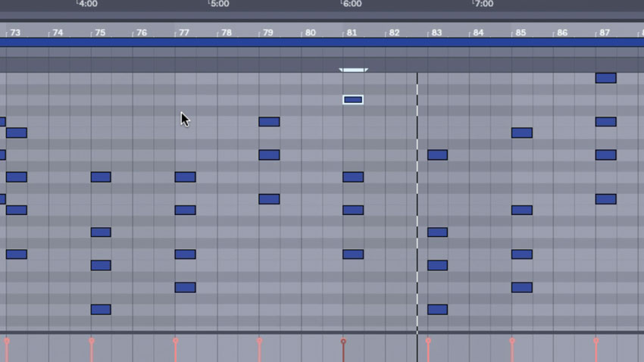Click the lowest note at bar 83
The image size is (644, 362).
[x=437, y=310]
